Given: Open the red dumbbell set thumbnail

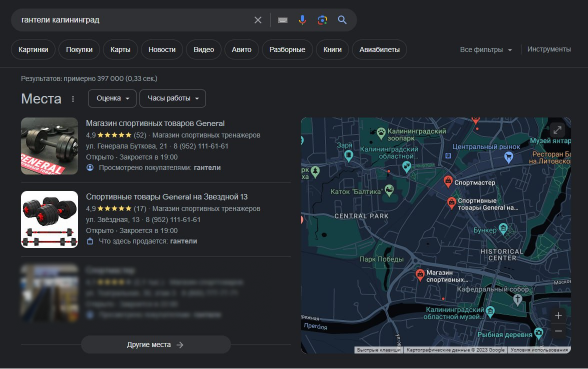Looking at the screenshot, I should click(x=50, y=219).
